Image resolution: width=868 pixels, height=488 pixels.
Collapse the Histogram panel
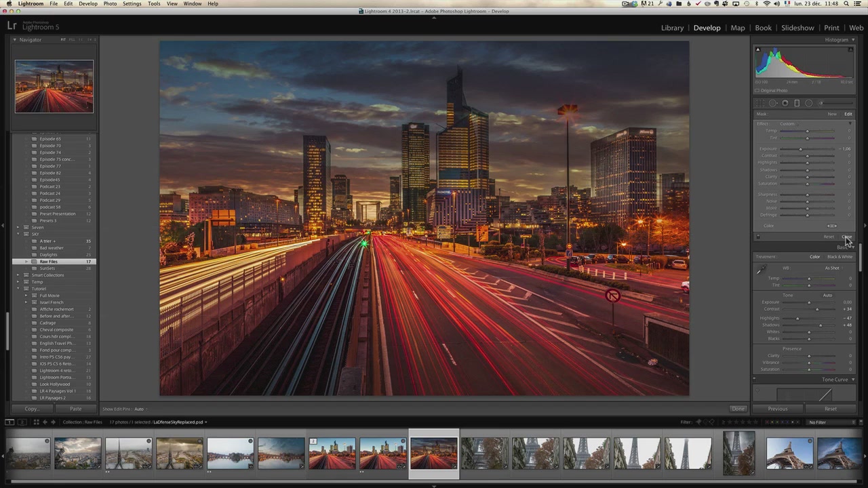coord(853,40)
